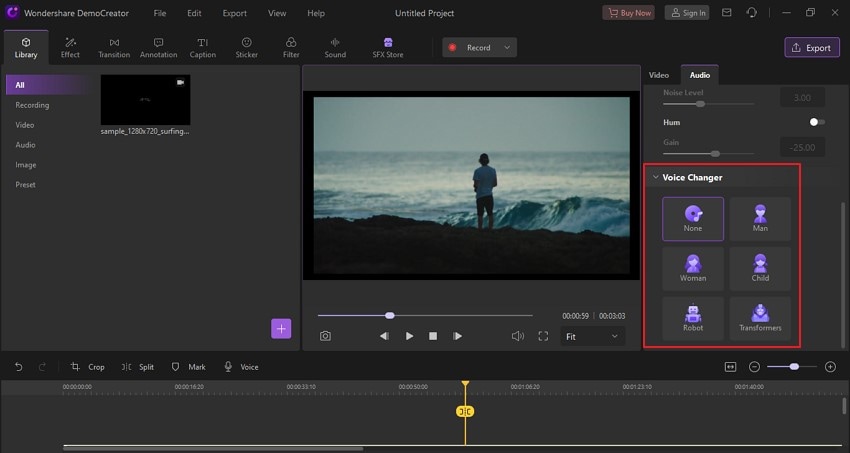The image size is (850, 453).
Task: Click the purple Export button
Action: click(x=811, y=47)
